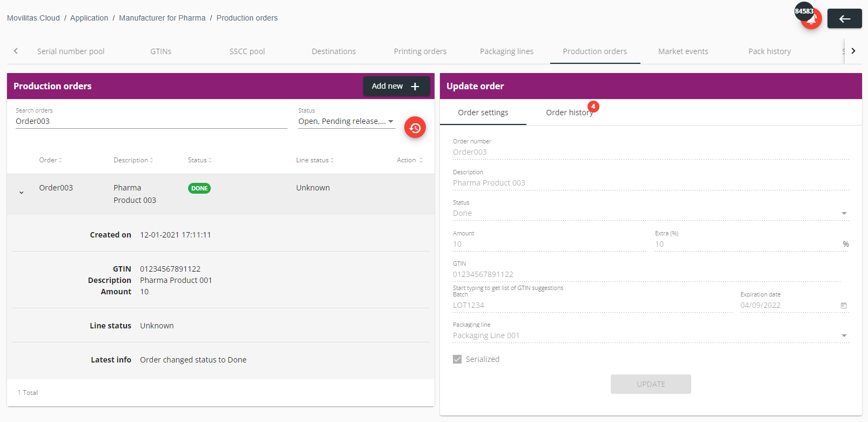
Task: Click the GTIN value 01234567891122 in details
Action: coord(170,269)
